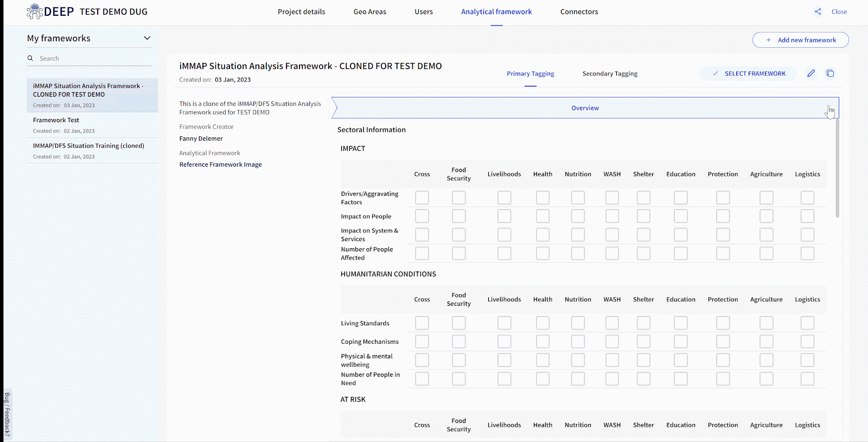Click the DEEP logo icon
868x442 pixels.
click(35, 11)
